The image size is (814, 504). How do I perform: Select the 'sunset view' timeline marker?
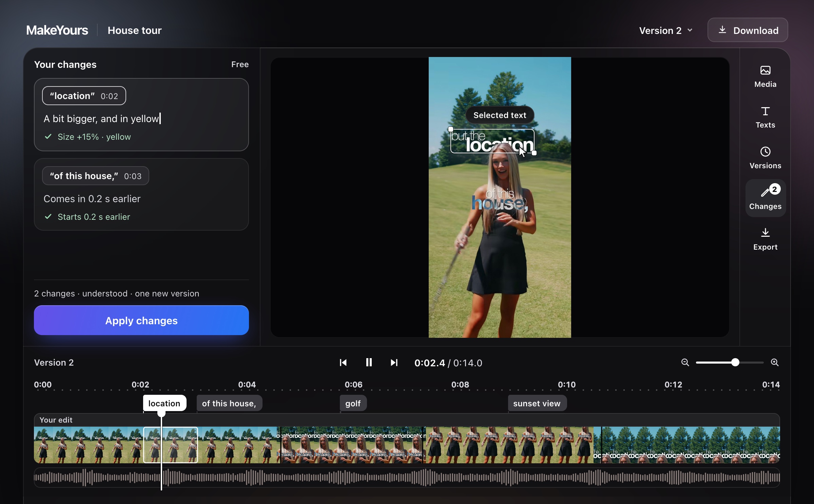[x=537, y=403]
